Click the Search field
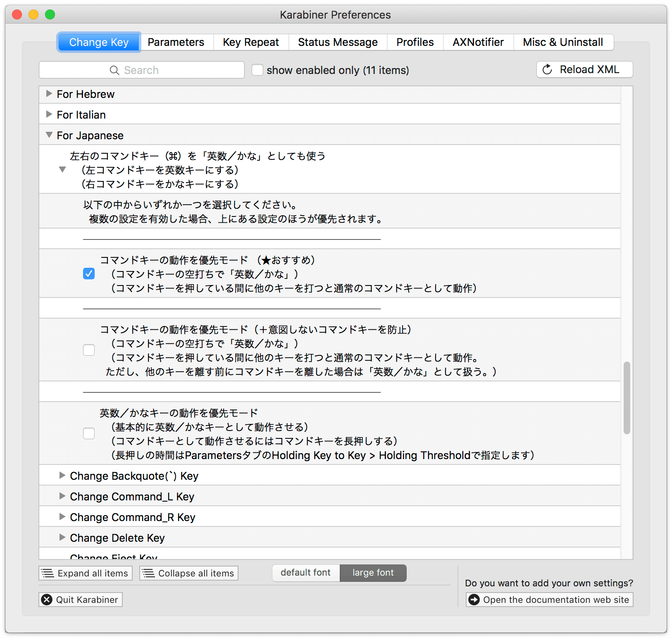This screenshot has width=672, height=638. point(142,70)
